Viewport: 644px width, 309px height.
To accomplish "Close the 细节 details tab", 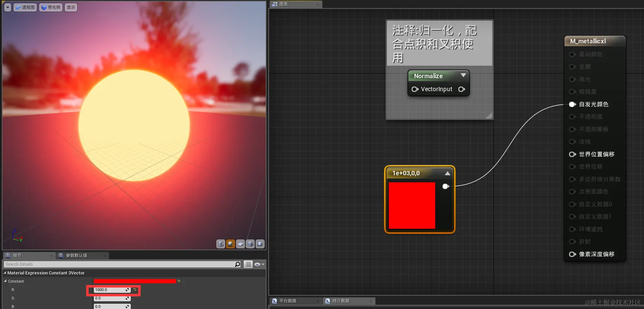I will pos(51,256).
